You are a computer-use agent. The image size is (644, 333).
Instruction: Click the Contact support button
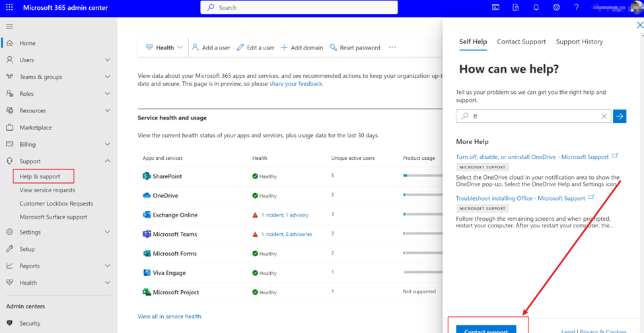click(x=486, y=329)
